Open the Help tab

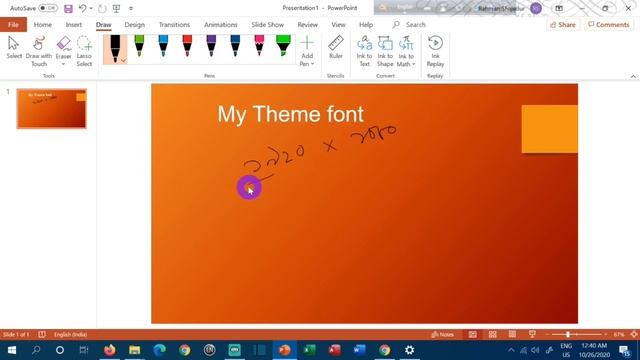[366, 25]
